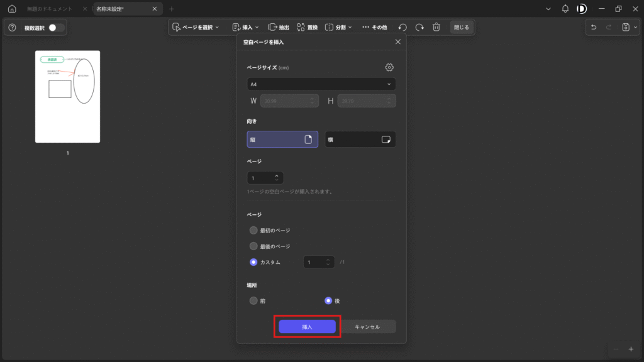Click the notification bell icon
Screen dimensions: 644x362
565,9
